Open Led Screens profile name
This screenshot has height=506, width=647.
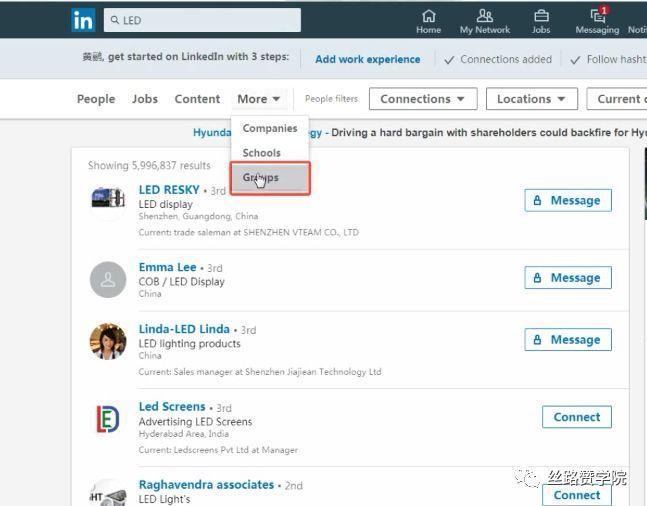tap(172, 407)
